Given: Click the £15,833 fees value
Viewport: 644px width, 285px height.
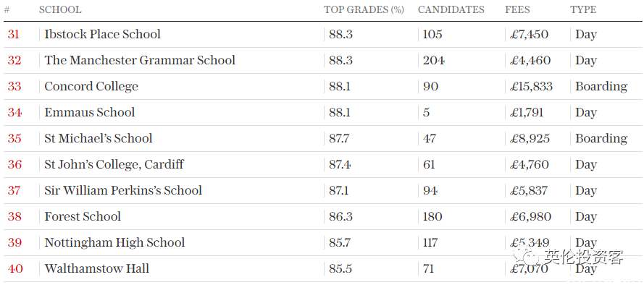Looking at the screenshot, I should [x=532, y=87].
